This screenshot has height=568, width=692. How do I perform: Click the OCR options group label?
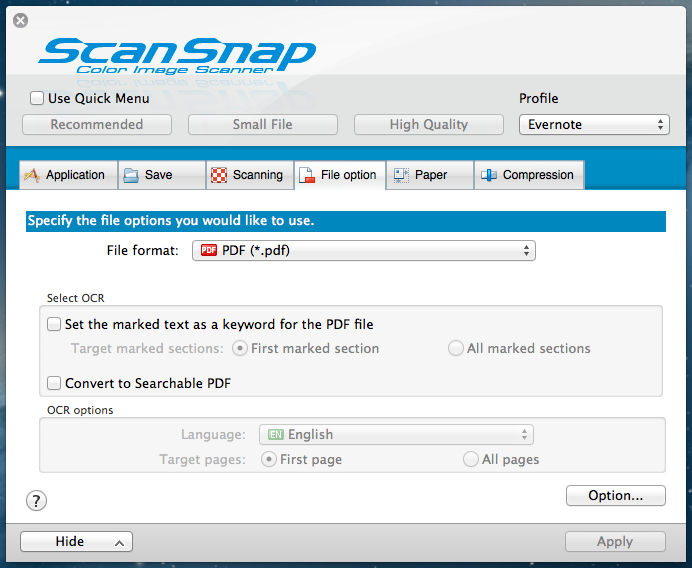tap(80, 410)
